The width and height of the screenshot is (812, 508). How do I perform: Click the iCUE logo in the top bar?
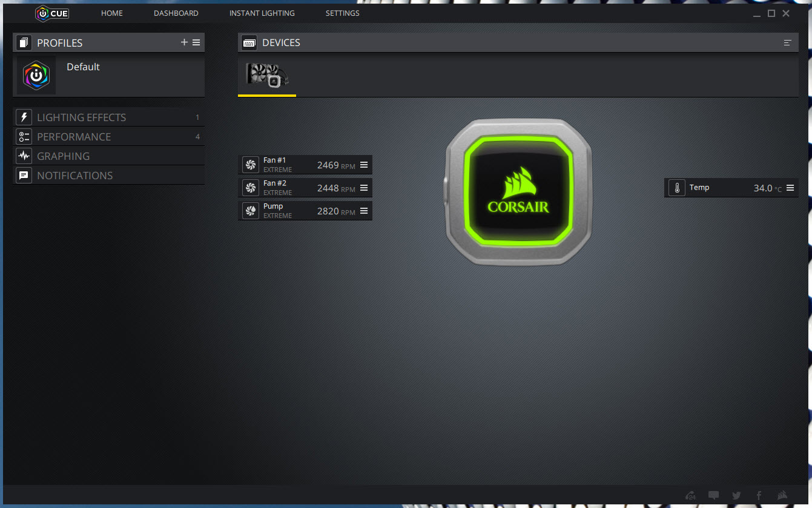click(51, 13)
